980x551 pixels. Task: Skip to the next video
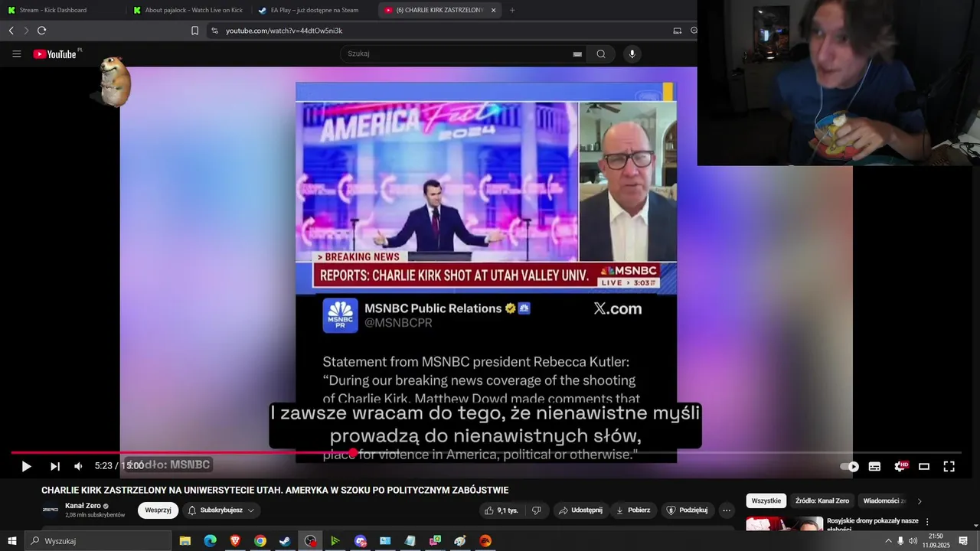[x=55, y=466]
